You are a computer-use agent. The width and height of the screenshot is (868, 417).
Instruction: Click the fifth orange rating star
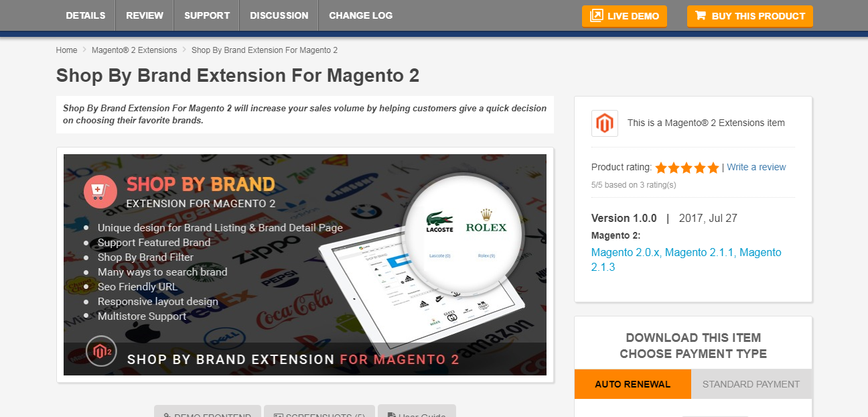tap(713, 168)
